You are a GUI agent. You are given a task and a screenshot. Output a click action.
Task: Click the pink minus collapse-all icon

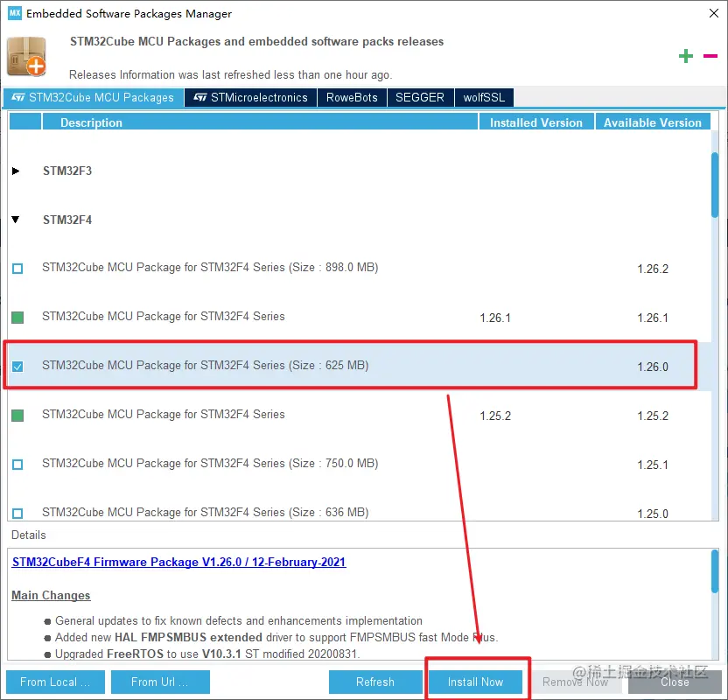[x=710, y=56]
